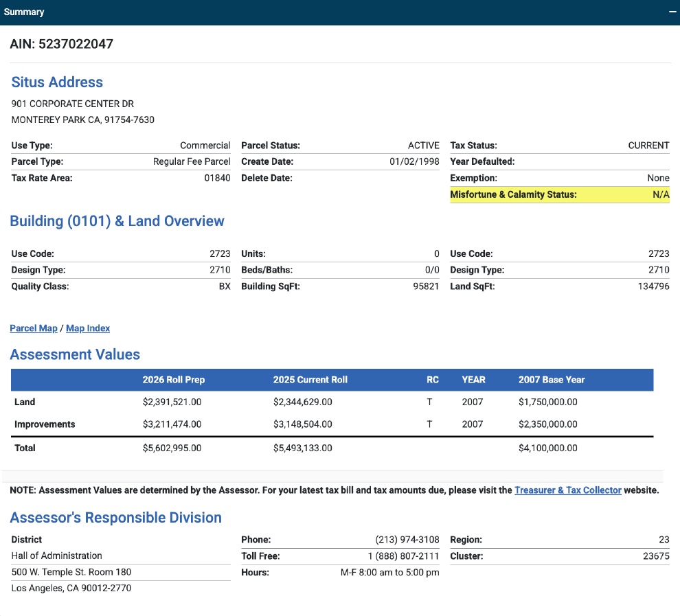Open the Map Index link
The image size is (680, 616).
[x=88, y=328]
